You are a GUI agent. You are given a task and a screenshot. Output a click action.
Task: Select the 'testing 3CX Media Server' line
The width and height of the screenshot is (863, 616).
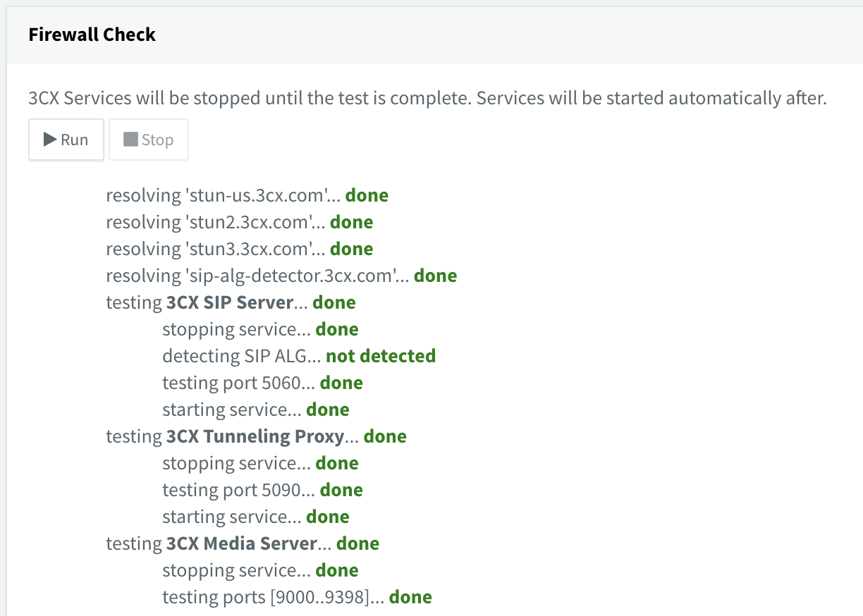click(243, 543)
